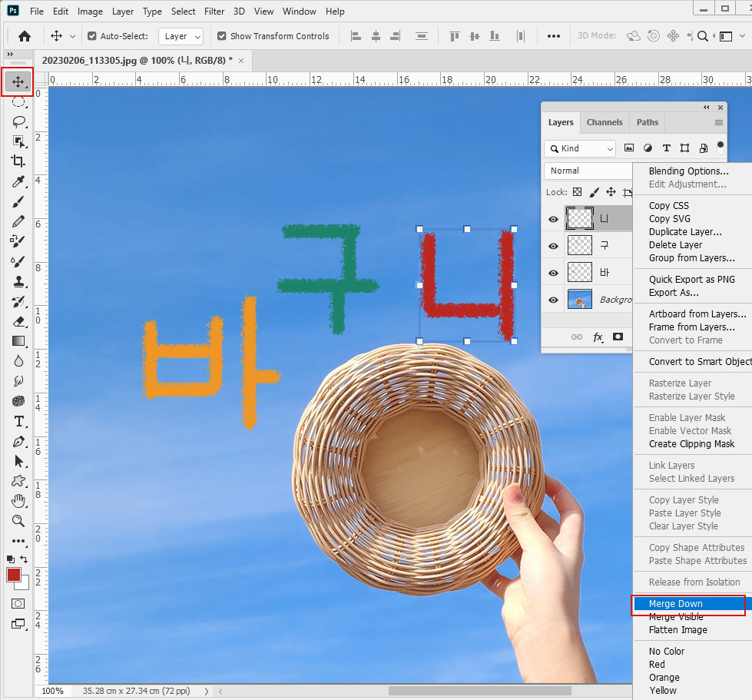Hide the 구 layer visibility eye
Screen dimensions: 752x700
[553, 246]
